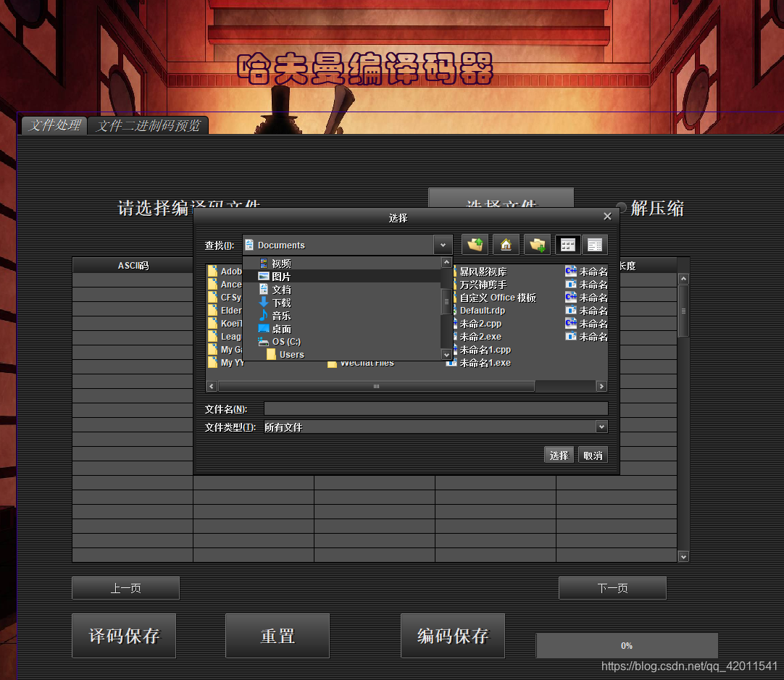
Task: Click the OS (C:) drive icon
Action: coord(264,342)
